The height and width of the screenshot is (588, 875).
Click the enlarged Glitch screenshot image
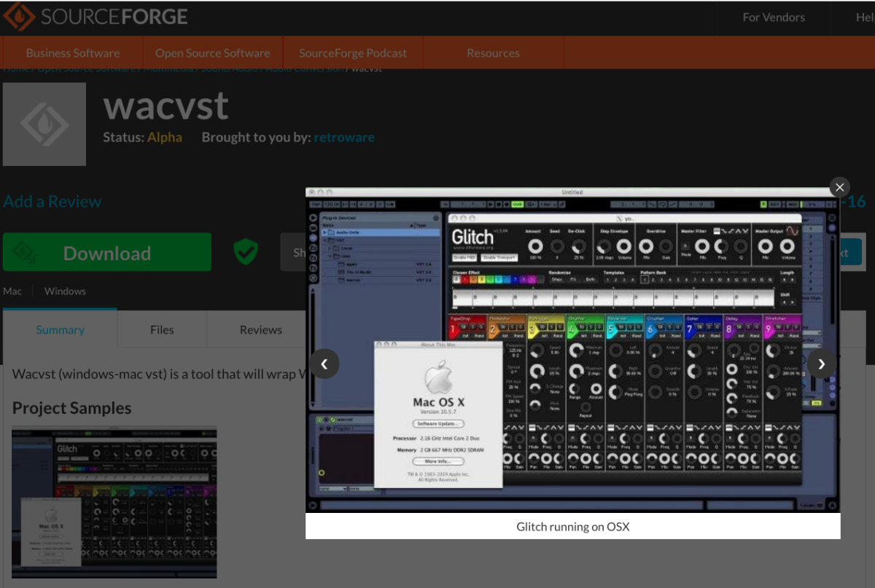click(x=572, y=350)
